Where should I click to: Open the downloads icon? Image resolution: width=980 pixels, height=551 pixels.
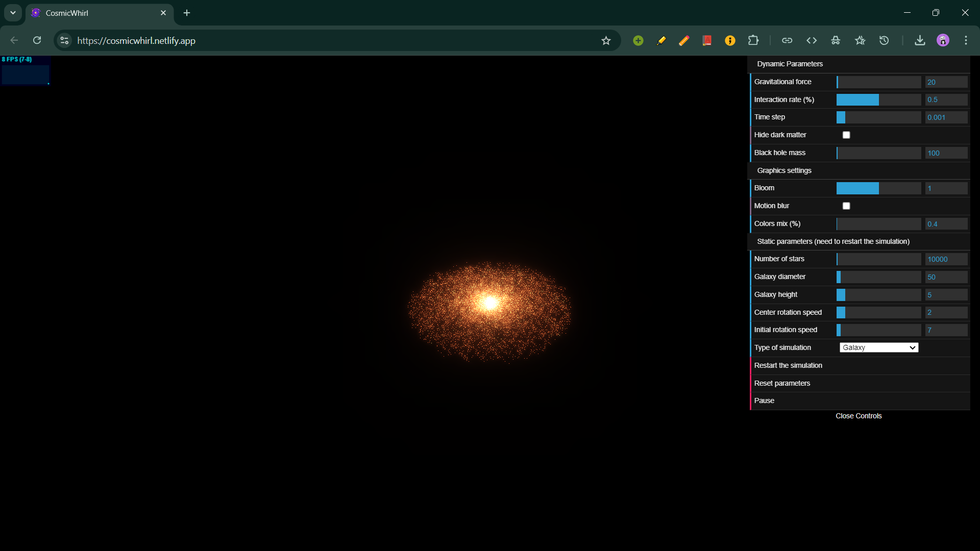click(920, 40)
